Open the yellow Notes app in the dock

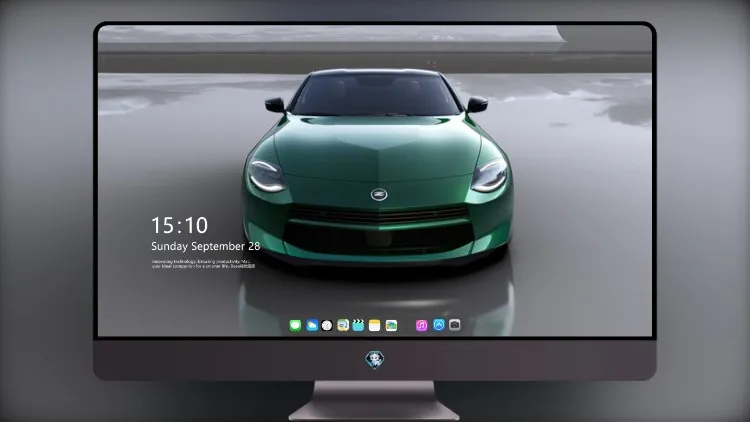pos(375,325)
